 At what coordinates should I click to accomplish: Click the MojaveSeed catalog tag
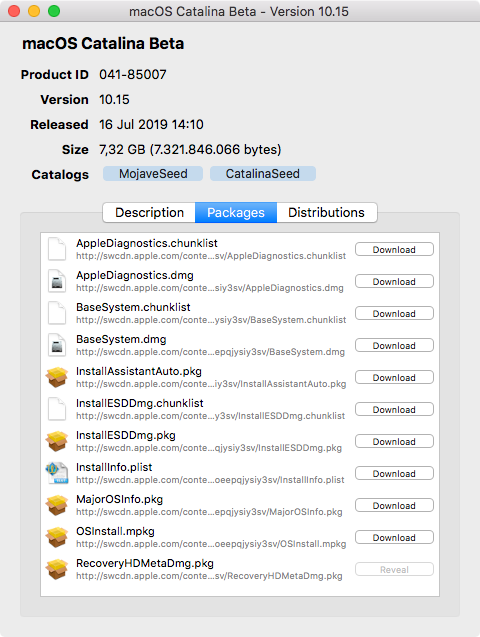tap(153, 173)
